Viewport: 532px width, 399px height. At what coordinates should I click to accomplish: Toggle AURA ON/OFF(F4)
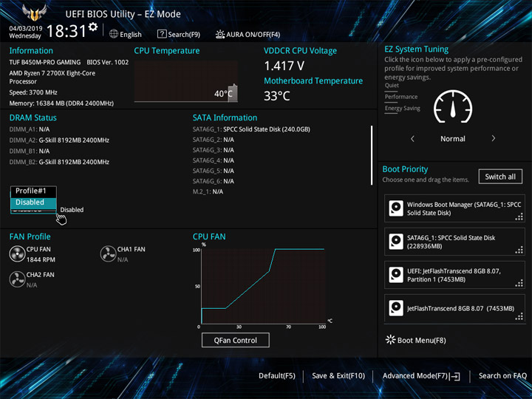[248, 34]
